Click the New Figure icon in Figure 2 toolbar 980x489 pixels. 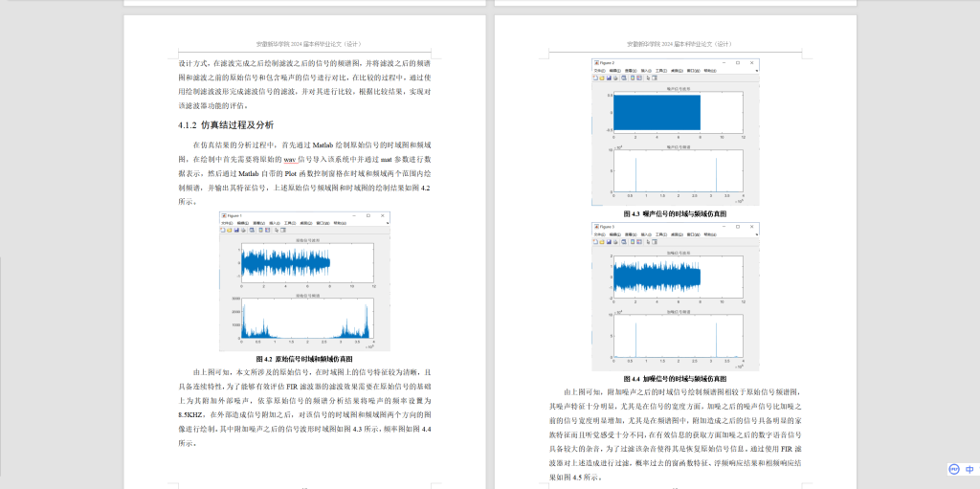point(595,78)
